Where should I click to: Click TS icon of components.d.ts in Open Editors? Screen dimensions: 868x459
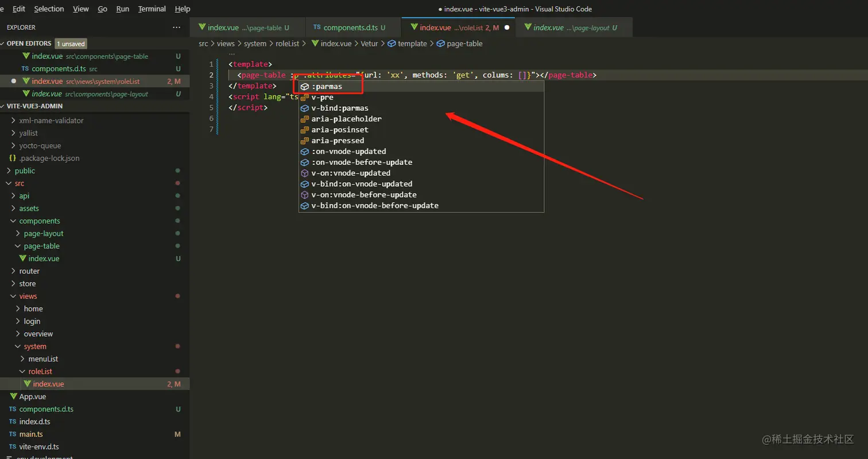pyautogui.click(x=26, y=69)
